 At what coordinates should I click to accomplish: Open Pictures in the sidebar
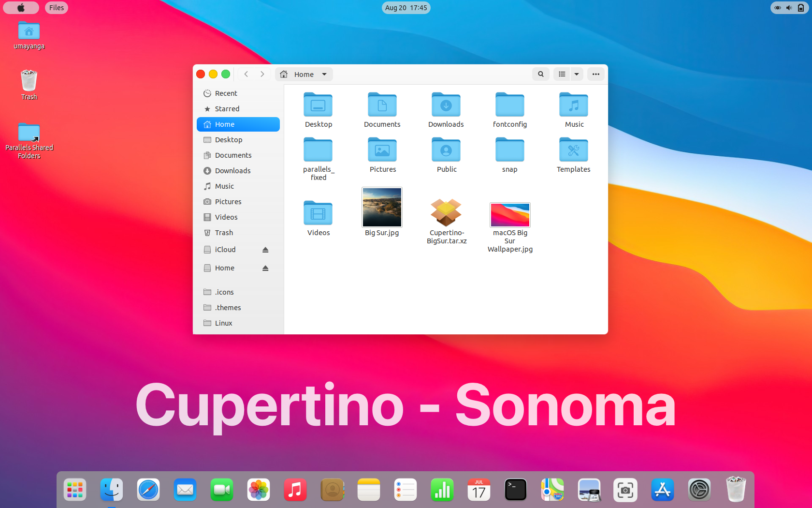[238, 202]
